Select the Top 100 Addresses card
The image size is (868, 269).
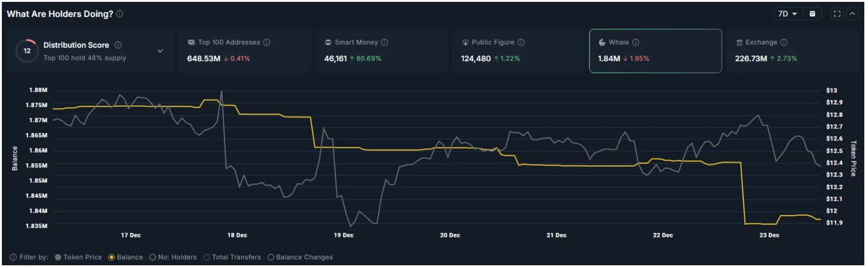click(244, 51)
